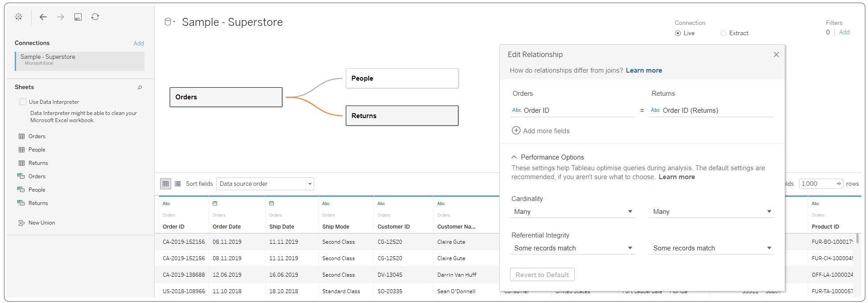The height and width of the screenshot is (303, 868).
Task: Select the Orders table on canvas
Action: pyautogui.click(x=226, y=97)
